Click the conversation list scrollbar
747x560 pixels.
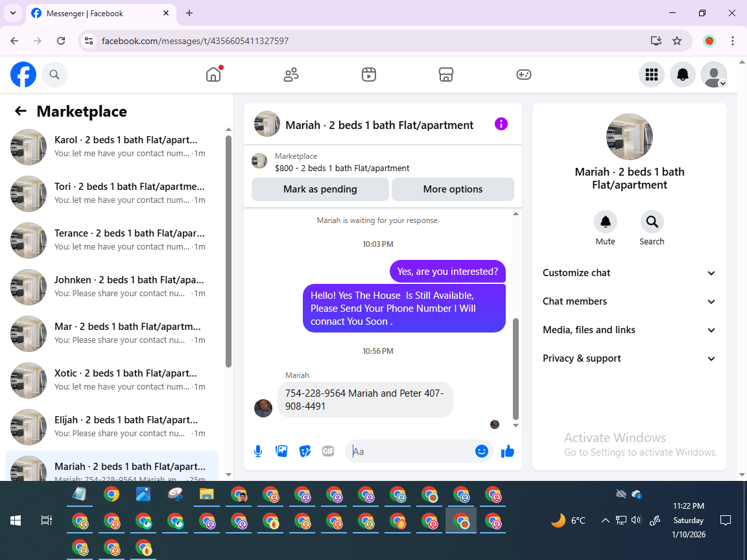228,251
